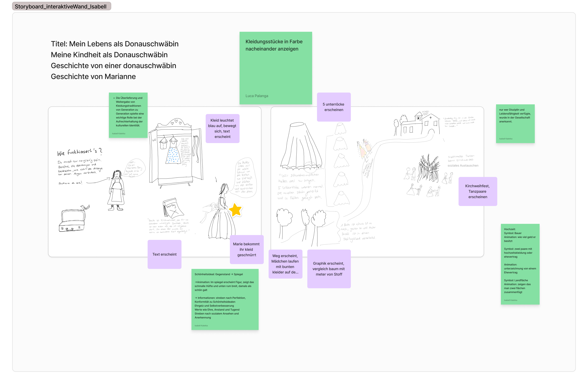Screen dimensions: 588x384
Task: Select the green 'Schönheitsideal: Gegenstand → Spiegel' note
Action: click(225, 299)
